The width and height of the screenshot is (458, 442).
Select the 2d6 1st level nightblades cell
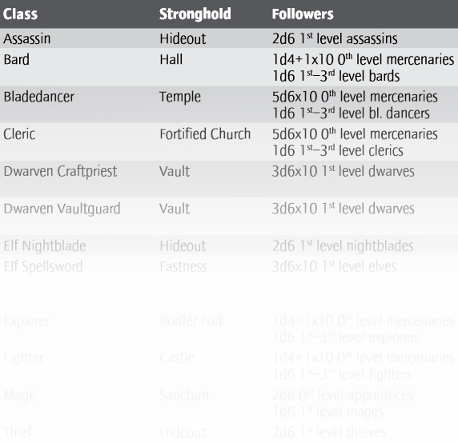tap(343, 246)
